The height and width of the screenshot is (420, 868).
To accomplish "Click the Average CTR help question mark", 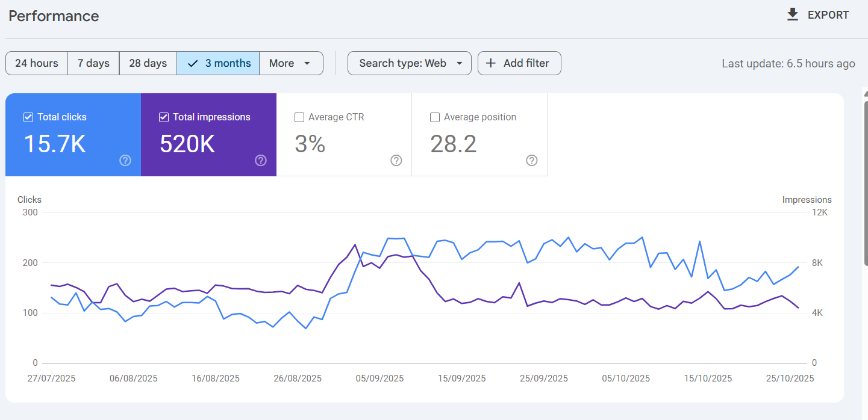I will tap(396, 161).
